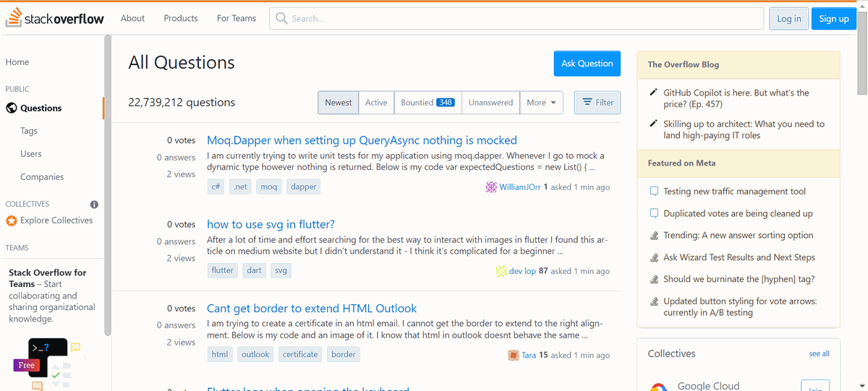The height and width of the screenshot is (391, 868).
Task: Click the speech bubble icon beside Duplicated votes
Action: [x=654, y=213]
